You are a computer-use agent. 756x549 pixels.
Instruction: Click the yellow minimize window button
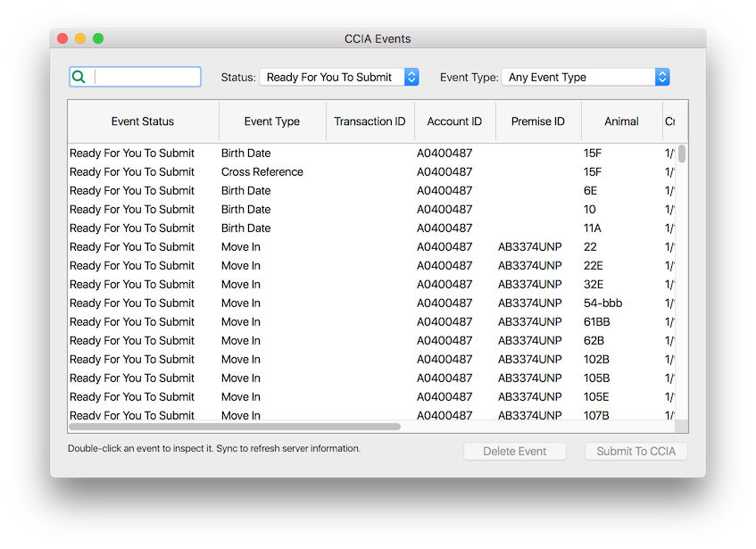(x=80, y=38)
